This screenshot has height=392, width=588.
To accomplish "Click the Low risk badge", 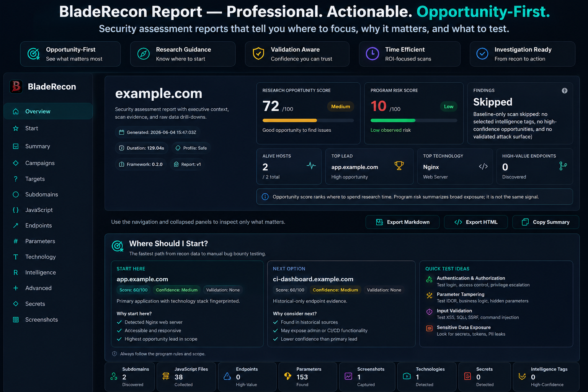I will coord(449,107).
